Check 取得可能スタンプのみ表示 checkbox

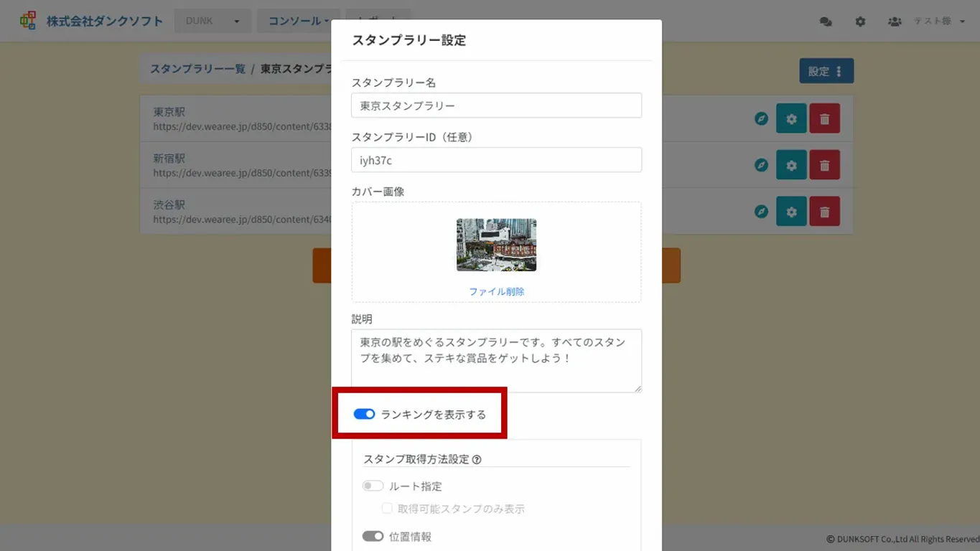(387, 509)
